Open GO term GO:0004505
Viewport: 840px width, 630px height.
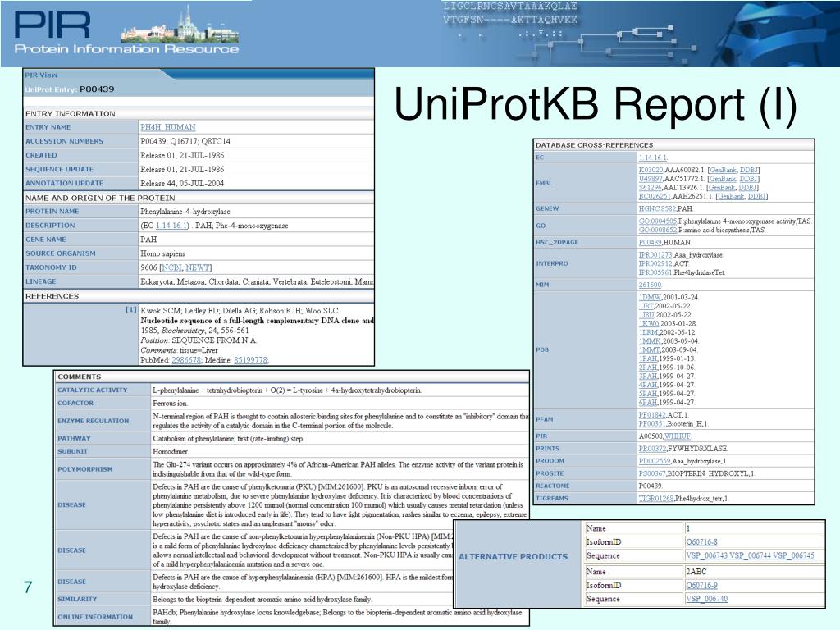(658, 221)
